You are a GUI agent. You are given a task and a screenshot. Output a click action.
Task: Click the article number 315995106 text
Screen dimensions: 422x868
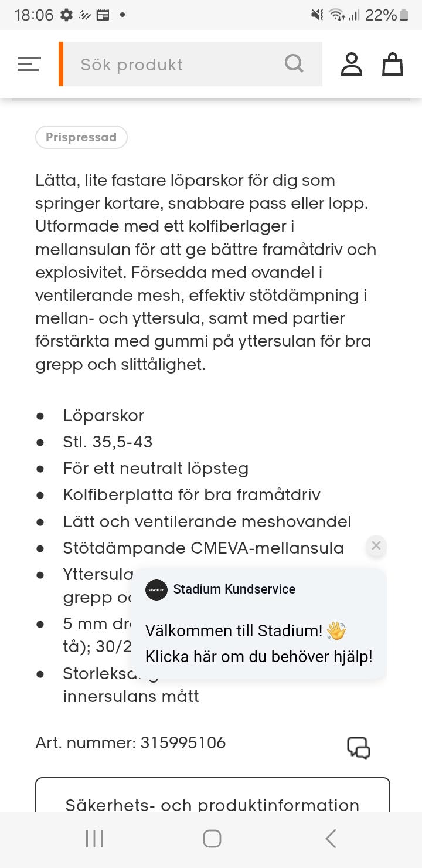pyautogui.click(x=183, y=742)
